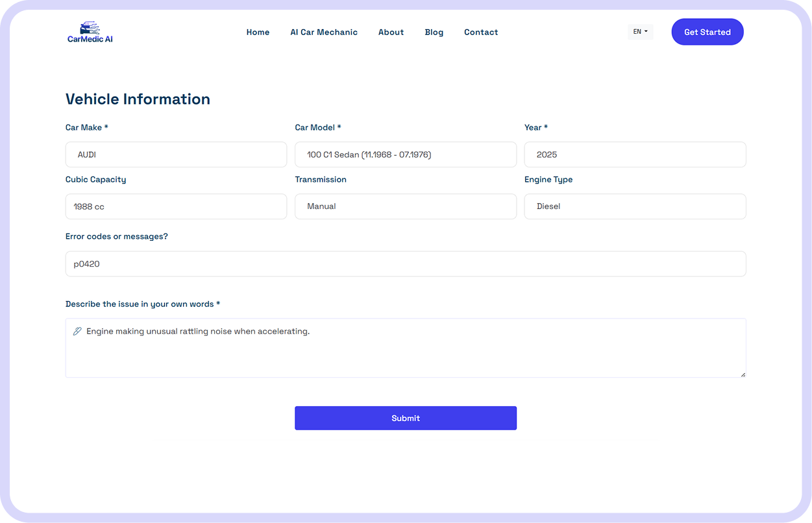Viewport: 812px width, 523px height.
Task: Click the 'Transmission' label
Action: (x=321, y=179)
